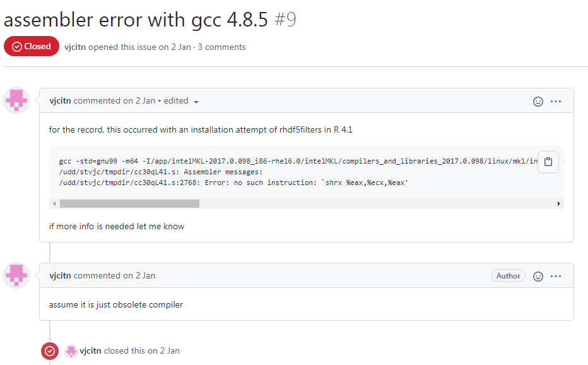Copy code block to clipboard

coord(548,161)
